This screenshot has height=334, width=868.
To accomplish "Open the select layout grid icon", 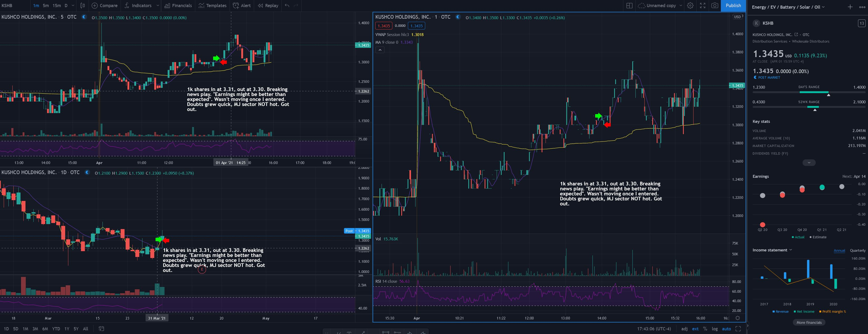I will pyautogui.click(x=629, y=6).
